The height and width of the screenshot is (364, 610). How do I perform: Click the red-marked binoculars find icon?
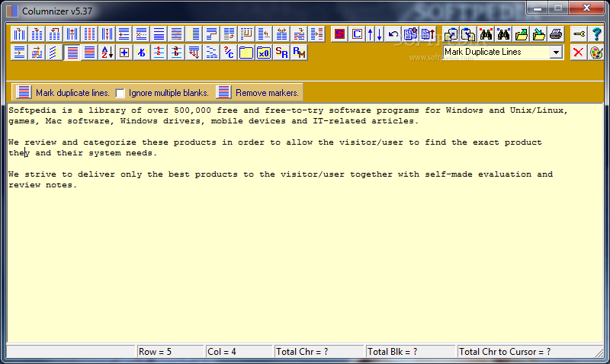click(486, 34)
